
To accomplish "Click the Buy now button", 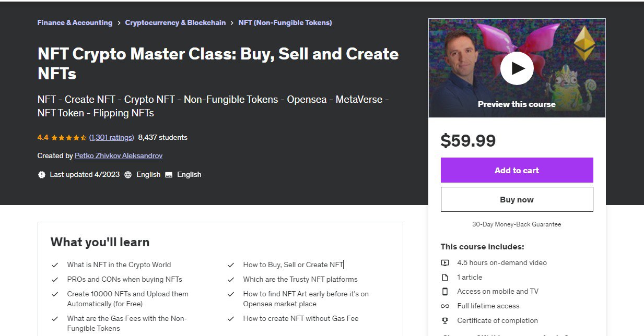I will tap(517, 199).
